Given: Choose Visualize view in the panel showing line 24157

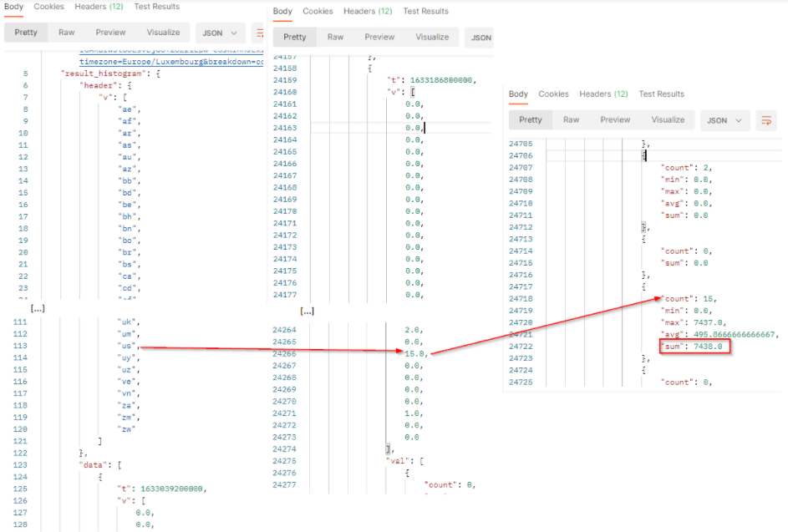Looking at the screenshot, I should [x=432, y=38].
